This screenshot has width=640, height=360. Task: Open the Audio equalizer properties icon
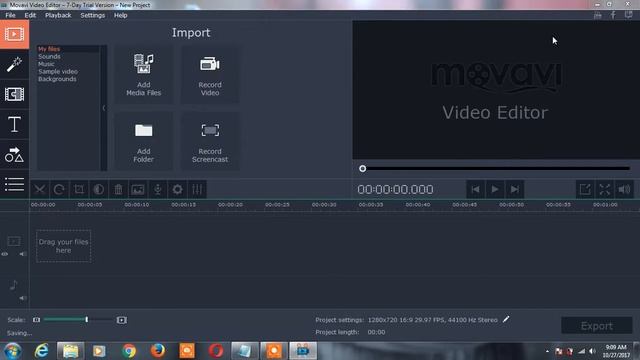point(197,189)
